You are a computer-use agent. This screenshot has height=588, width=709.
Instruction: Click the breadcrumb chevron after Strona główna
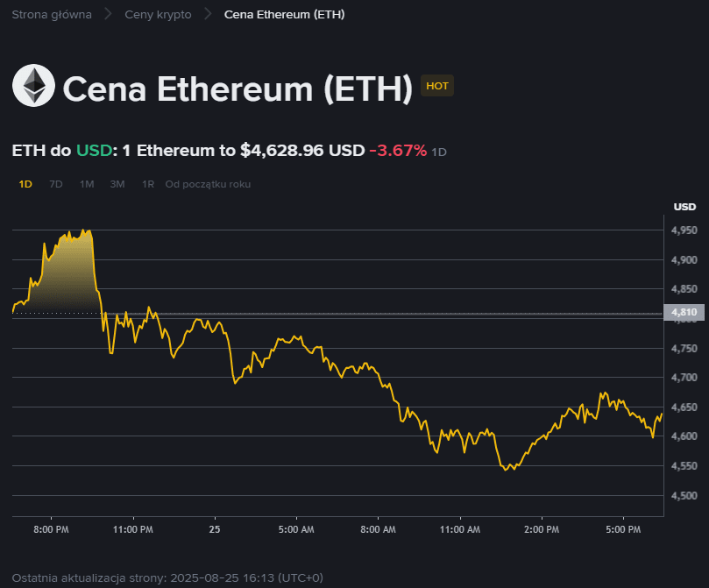107,14
